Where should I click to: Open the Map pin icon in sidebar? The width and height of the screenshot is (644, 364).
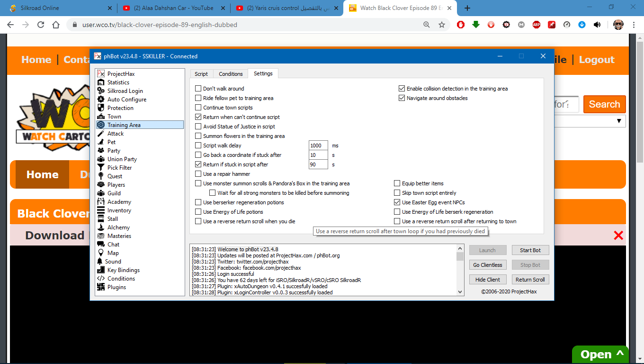click(x=100, y=253)
